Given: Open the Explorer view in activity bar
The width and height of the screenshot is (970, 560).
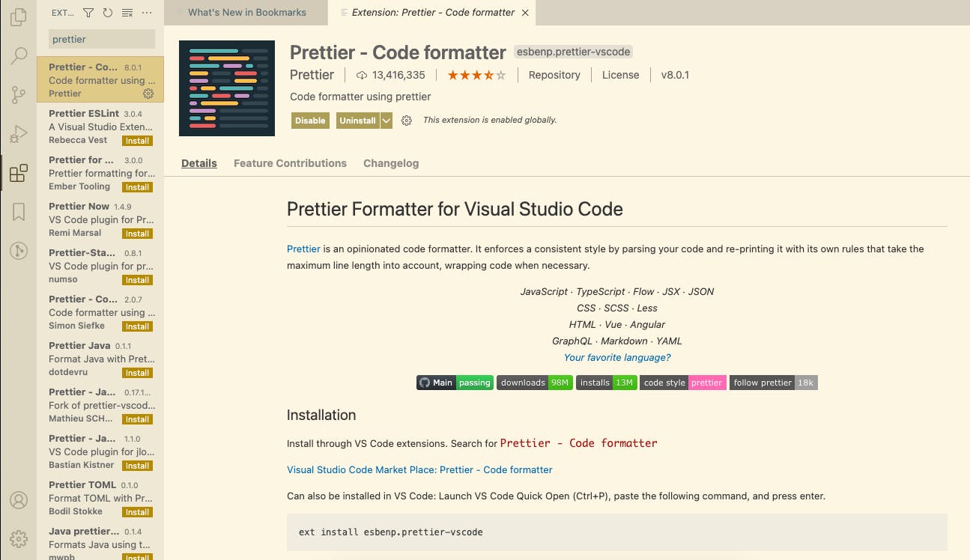Looking at the screenshot, I should [x=19, y=16].
